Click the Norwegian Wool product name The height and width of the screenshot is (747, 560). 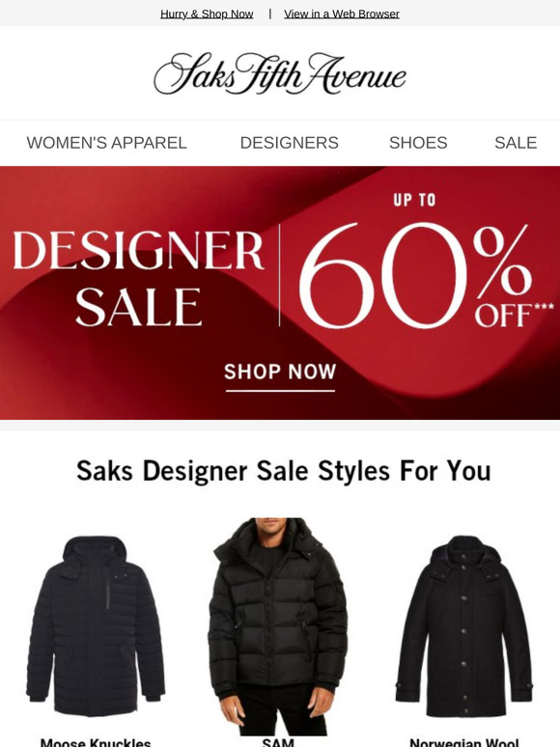click(463, 742)
